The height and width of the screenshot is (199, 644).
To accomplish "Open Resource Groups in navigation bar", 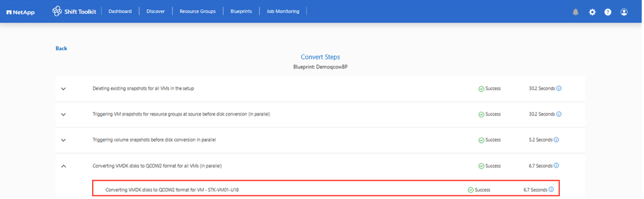I will click(198, 11).
